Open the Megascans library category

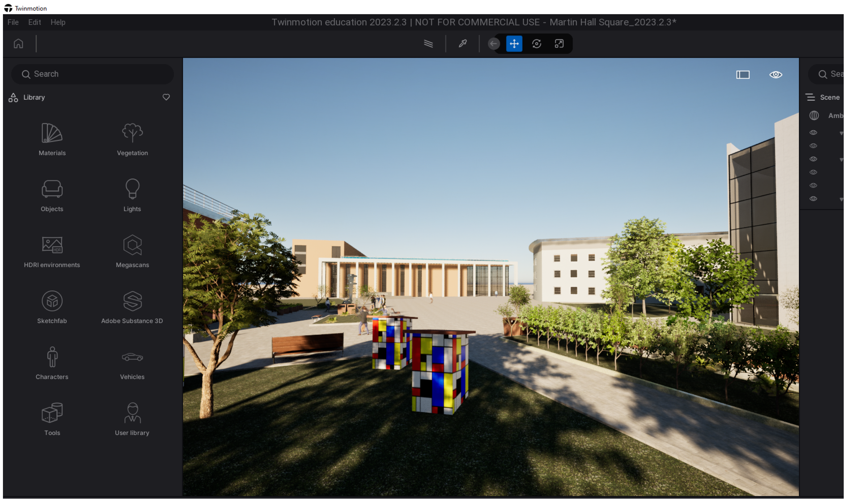(132, 252)
